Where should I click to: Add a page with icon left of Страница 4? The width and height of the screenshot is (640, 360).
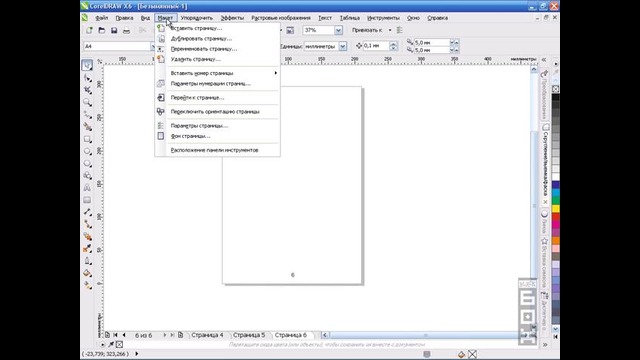pyautogui.click(x=180, y=335)
